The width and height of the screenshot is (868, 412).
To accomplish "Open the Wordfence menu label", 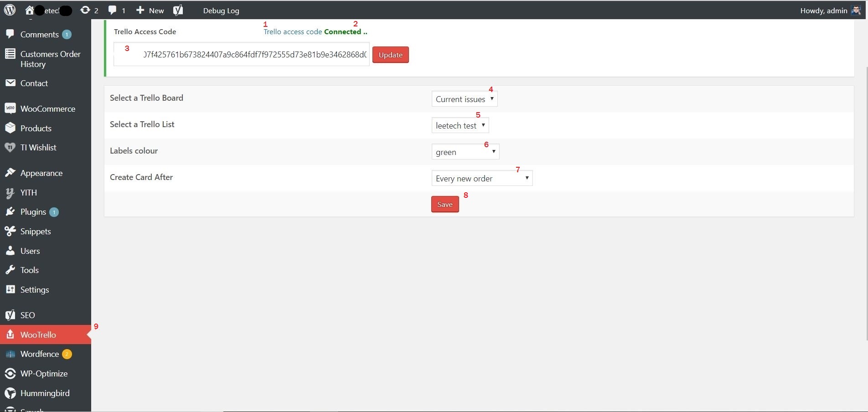I will 40,354.
